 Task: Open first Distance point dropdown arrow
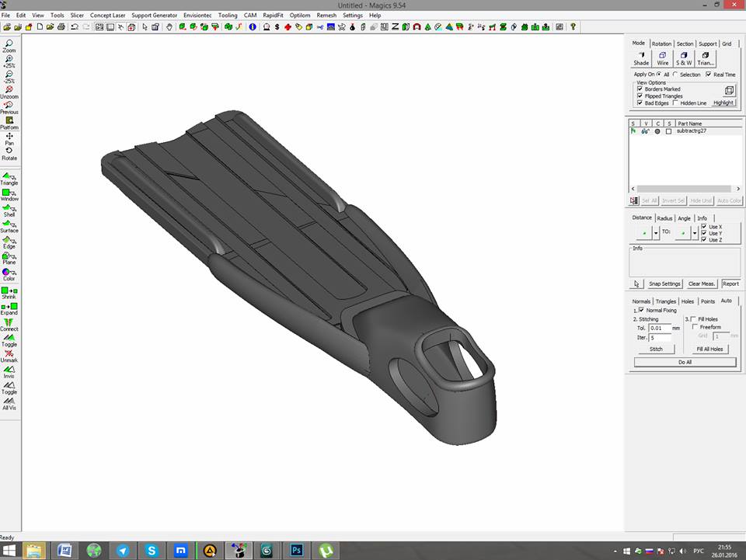pos(656,233)
